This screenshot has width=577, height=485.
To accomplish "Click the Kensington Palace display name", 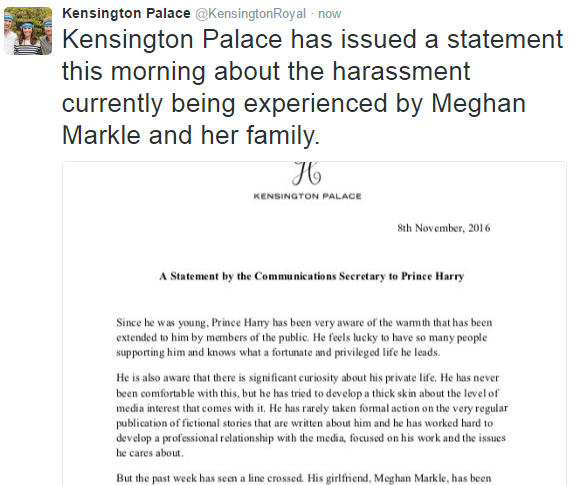I will 126,14.
